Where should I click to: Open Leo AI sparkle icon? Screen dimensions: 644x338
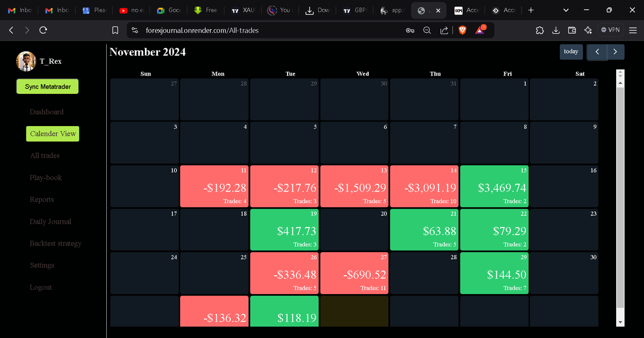tap(588, 31)
